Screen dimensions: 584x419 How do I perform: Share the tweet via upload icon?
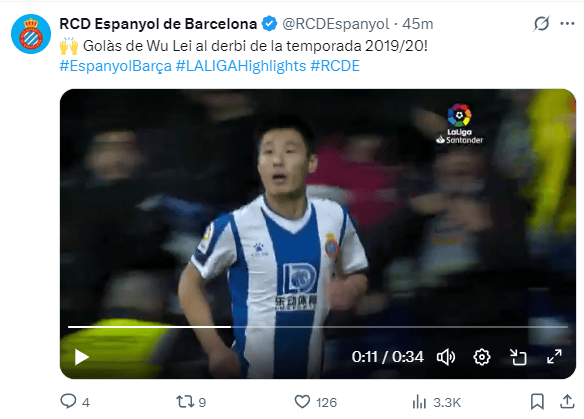(x=567, y=401)
